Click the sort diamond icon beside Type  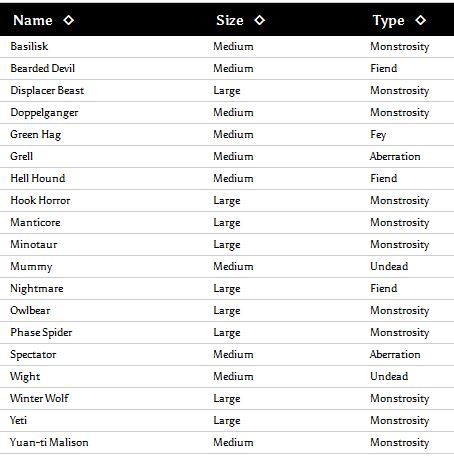[x=421, y=20]
